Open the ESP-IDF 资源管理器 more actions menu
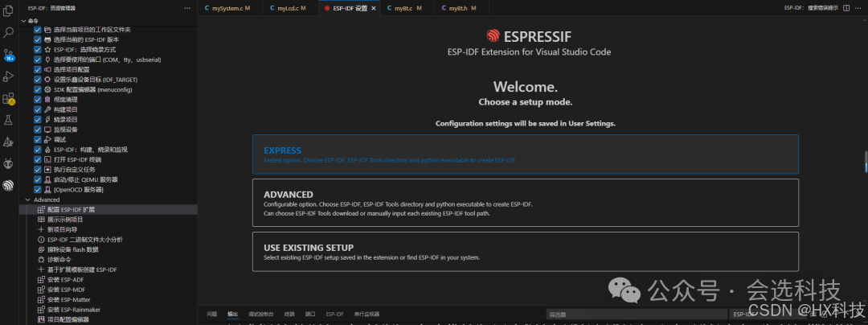 (x=187, y=8)
